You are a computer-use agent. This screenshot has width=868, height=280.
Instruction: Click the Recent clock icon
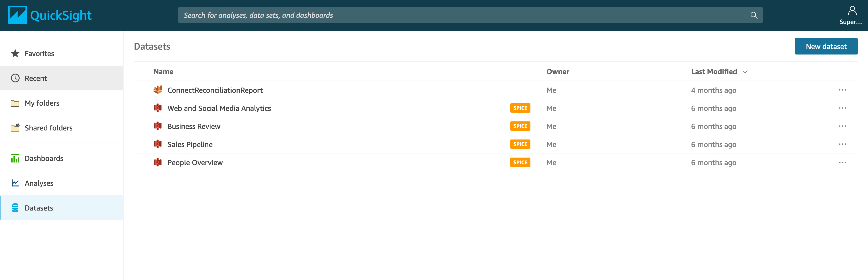click(x=15, y=78)
